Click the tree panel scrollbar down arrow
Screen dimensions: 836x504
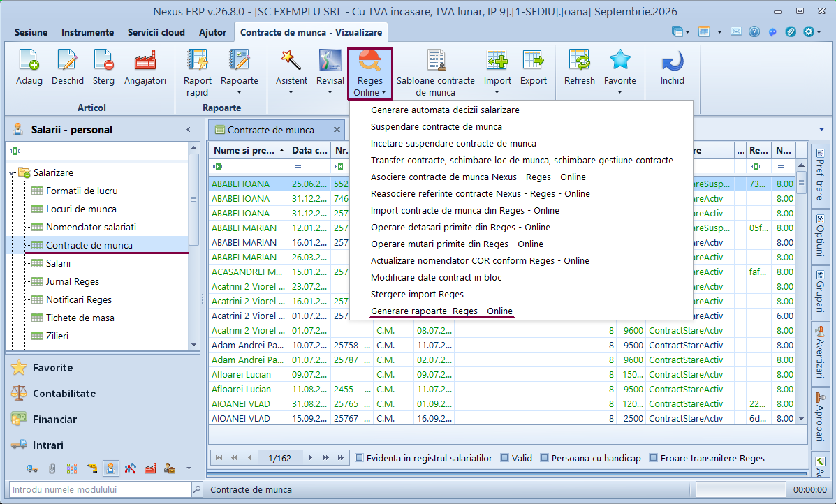(193, 345)
